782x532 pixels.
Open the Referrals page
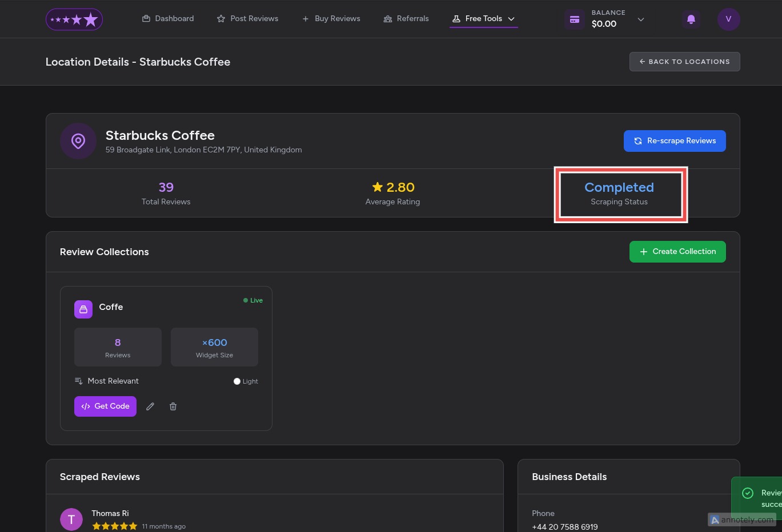tap(406, 19)
